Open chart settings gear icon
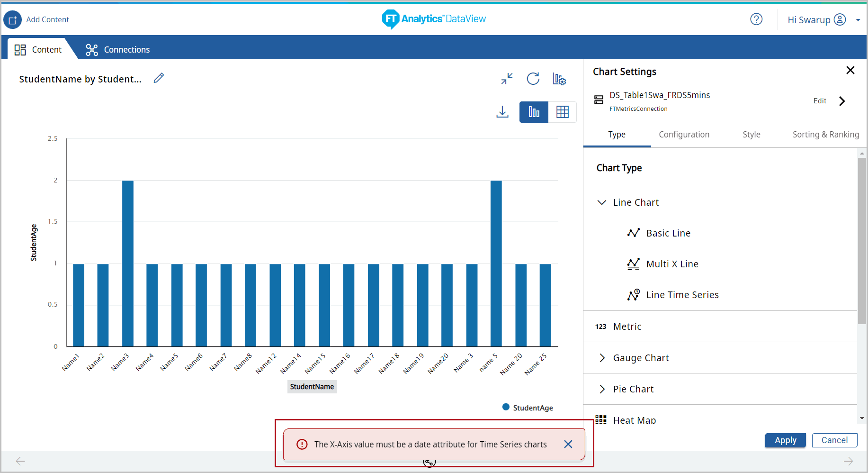Image resolution: width=868 pixels, height=473 pixels. click(x=559, y=79)
